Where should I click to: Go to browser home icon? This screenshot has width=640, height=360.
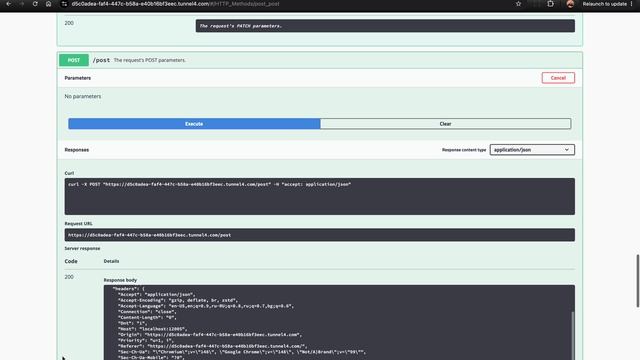pyautogui.click(x=48, y=4)
